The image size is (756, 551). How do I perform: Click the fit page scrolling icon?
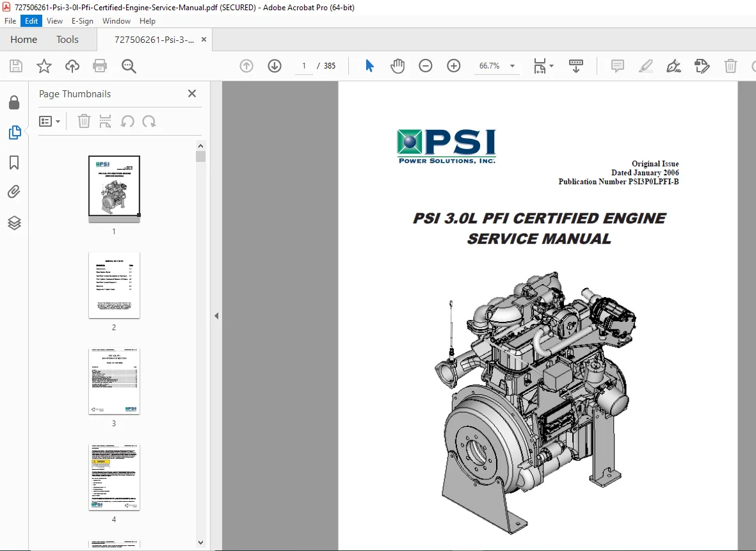click(x=540, y=66)
